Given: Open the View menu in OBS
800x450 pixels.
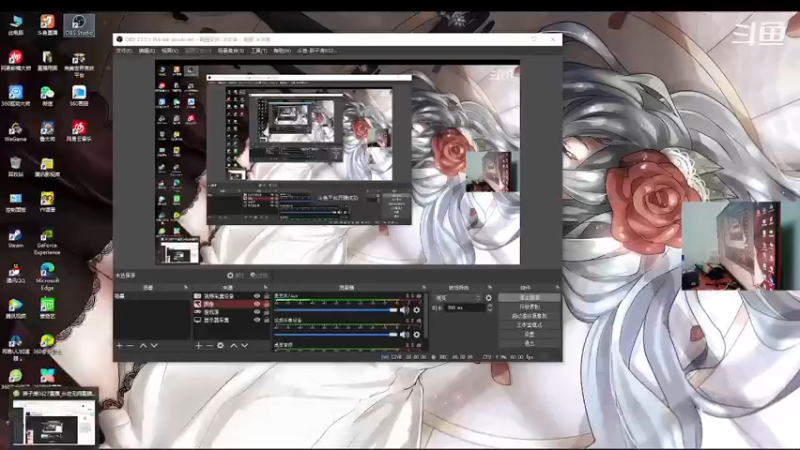Looking at the screenshot, I should [x=170, y=51].
